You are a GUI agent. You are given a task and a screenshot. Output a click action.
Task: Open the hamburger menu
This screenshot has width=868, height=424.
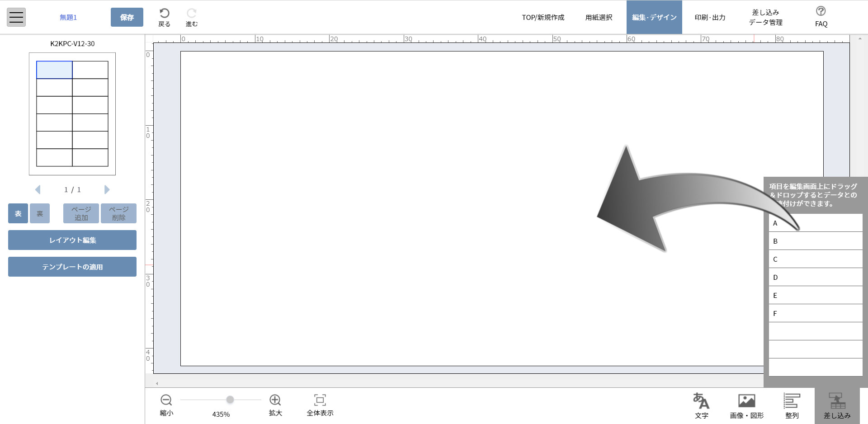(16, 17)
